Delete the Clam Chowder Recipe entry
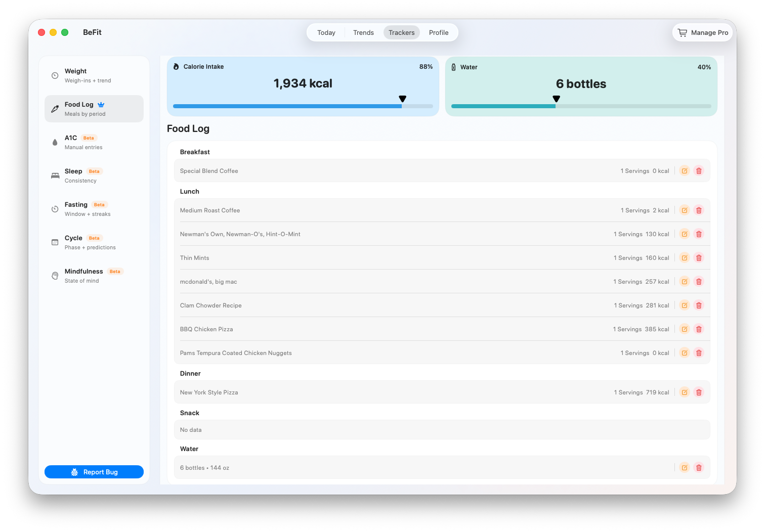 pyautogui.click(x=699, y=305)
